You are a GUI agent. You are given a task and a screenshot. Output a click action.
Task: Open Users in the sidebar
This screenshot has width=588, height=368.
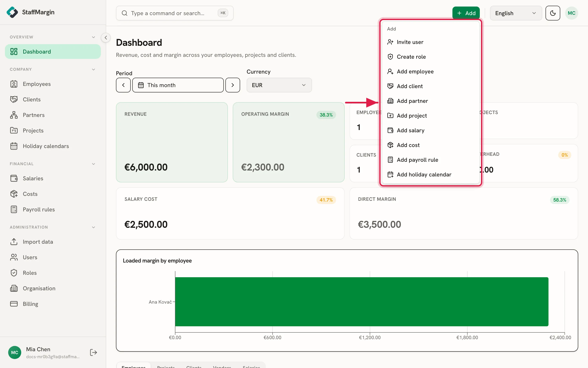(x=53, y=258)
